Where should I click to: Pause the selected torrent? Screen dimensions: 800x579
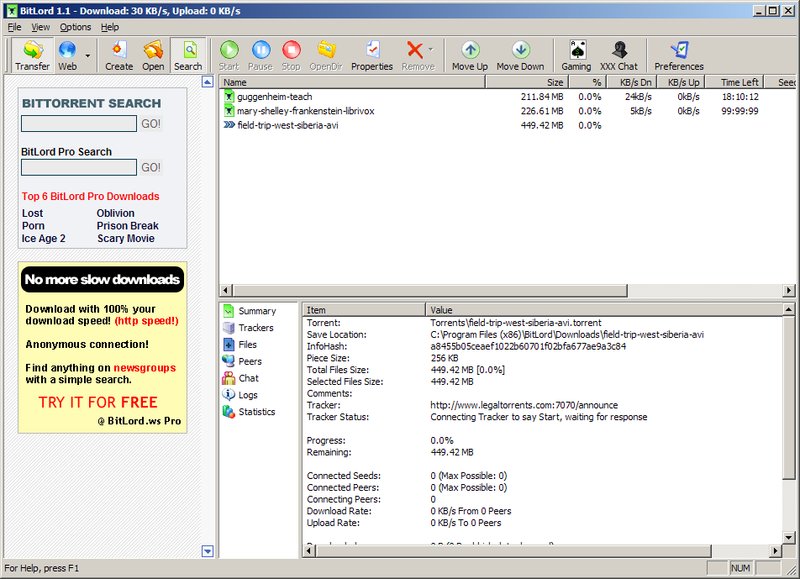point(260,55)
